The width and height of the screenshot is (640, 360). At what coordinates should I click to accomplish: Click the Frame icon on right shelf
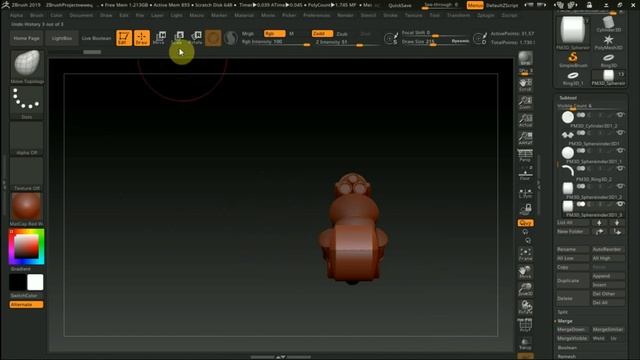525,254
